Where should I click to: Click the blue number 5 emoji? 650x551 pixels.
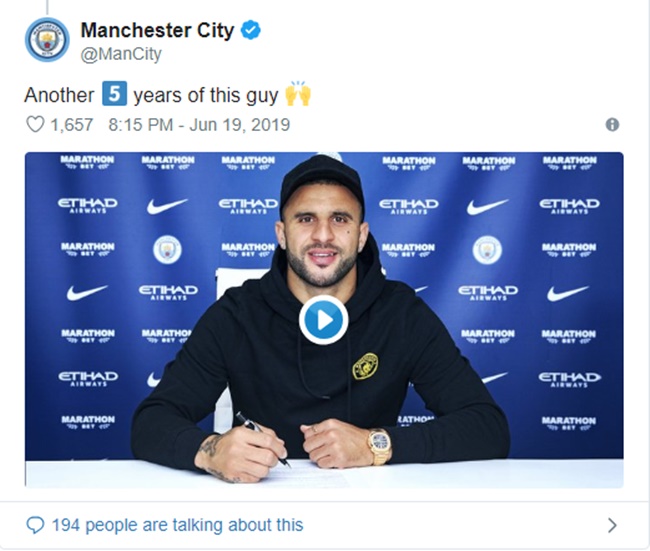tap(114, 95)
